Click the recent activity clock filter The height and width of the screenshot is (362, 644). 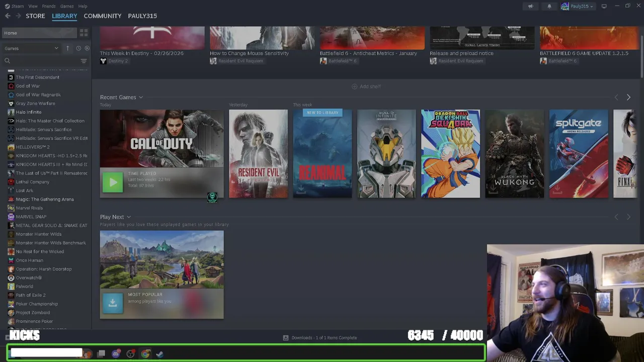click(78, 48)
